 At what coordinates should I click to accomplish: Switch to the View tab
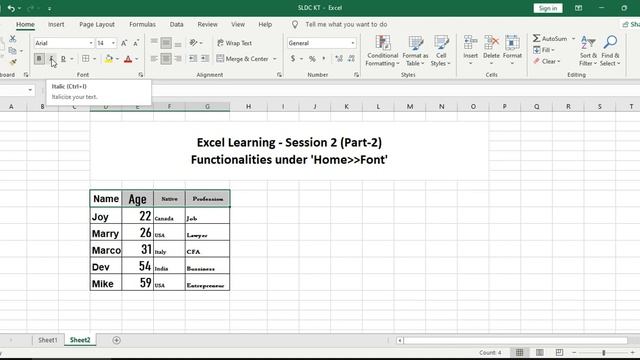pos(238,24)
